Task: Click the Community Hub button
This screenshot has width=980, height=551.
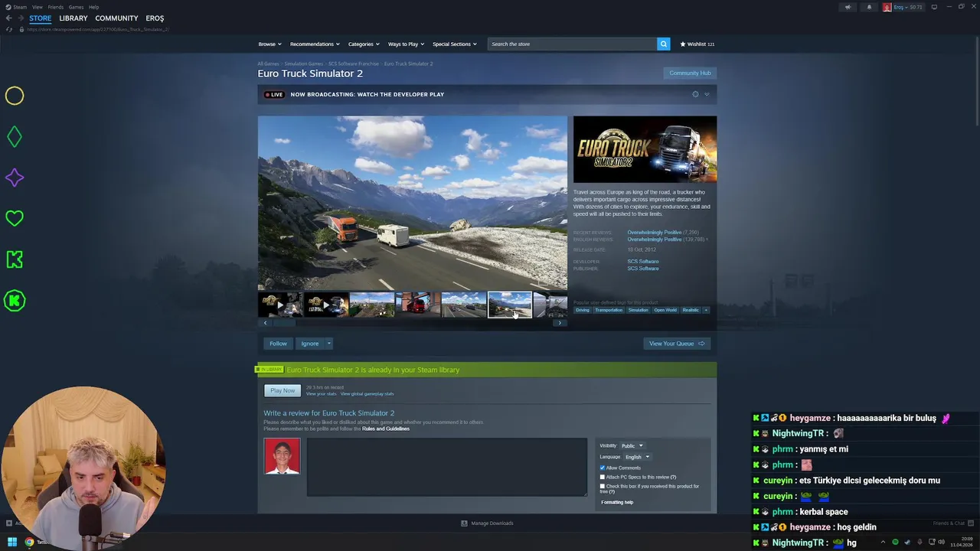Action: pyautogui.click(x=690, y=73)
